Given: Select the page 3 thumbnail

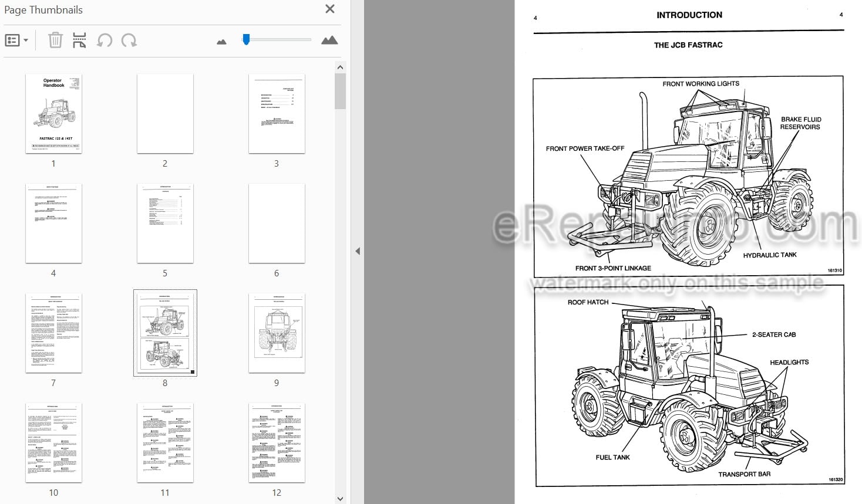Looking at the screenshot, I should click(277, 114).
